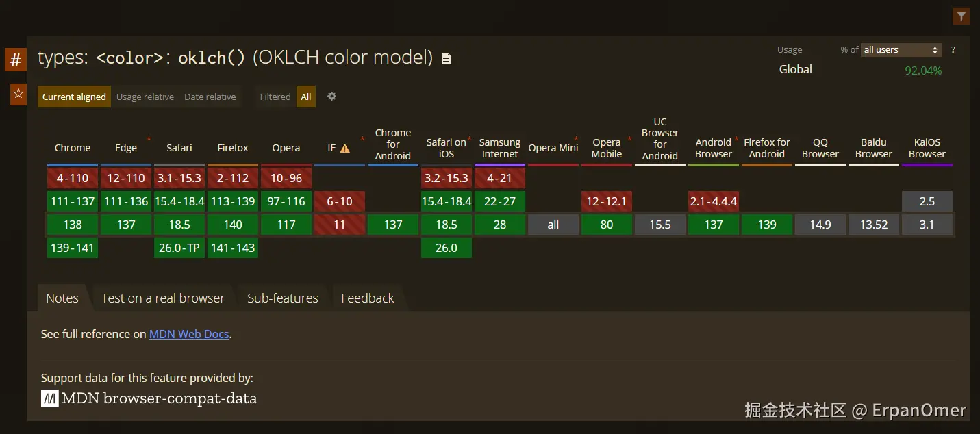The height and width of the screenshot is (434, 980).
Task: Click Opera 97-116 cell
Action: point(286,201)
